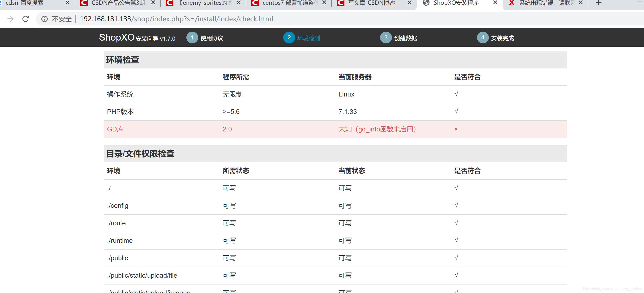Click the PHP版本 row label
This screenshot has height=293, width=644.
coord(120,112)
